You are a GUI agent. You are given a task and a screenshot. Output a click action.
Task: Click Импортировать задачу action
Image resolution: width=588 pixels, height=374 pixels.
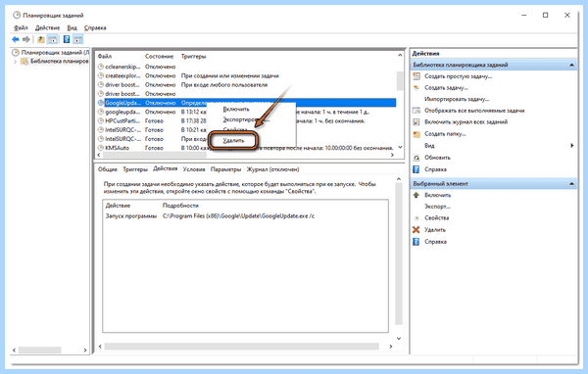(457, 99)
